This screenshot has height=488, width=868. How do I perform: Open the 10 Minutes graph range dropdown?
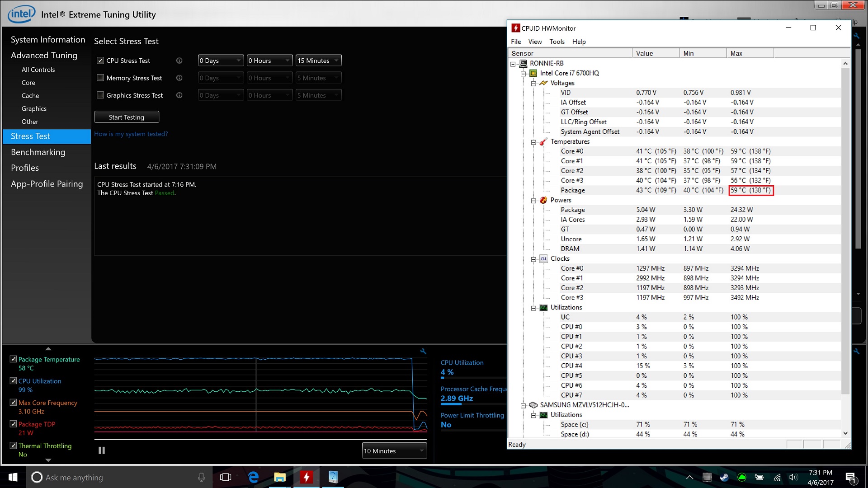coord(394,451)
